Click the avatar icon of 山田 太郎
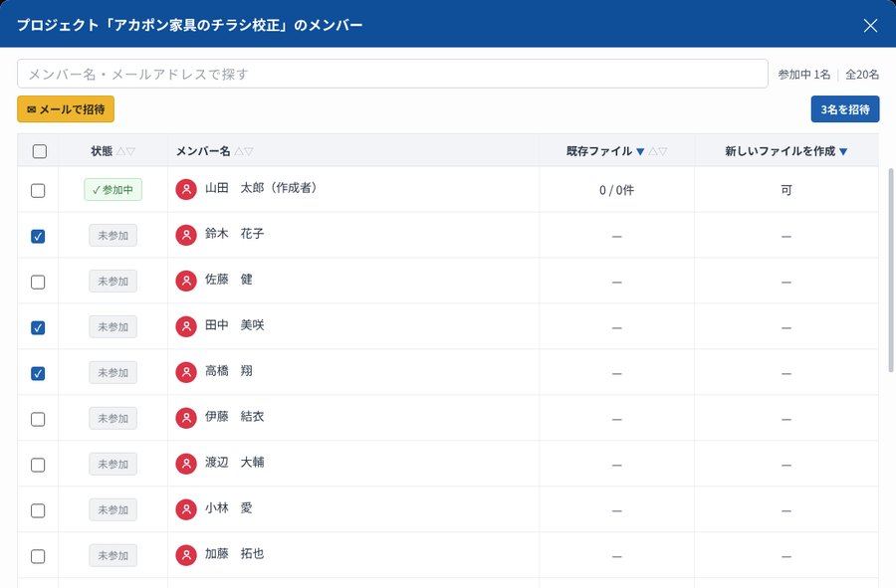The width and height of the screenshot is (896, 588). [186, 189]
